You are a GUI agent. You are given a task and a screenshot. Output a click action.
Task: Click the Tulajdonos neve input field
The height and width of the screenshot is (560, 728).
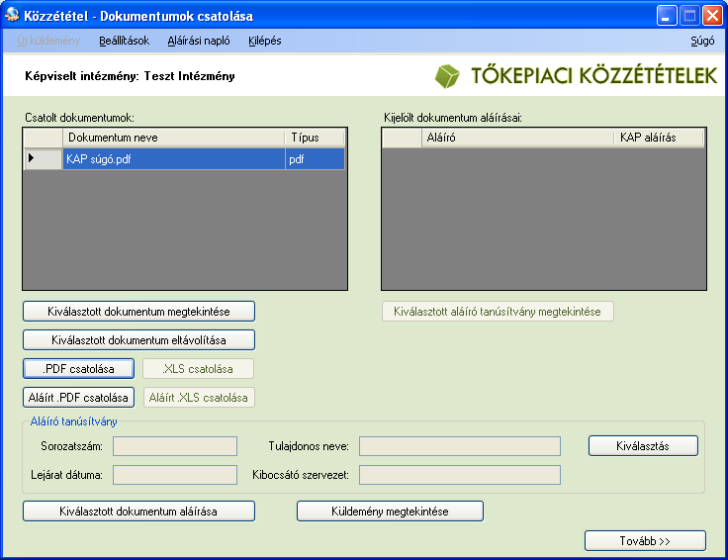[460, 446]
